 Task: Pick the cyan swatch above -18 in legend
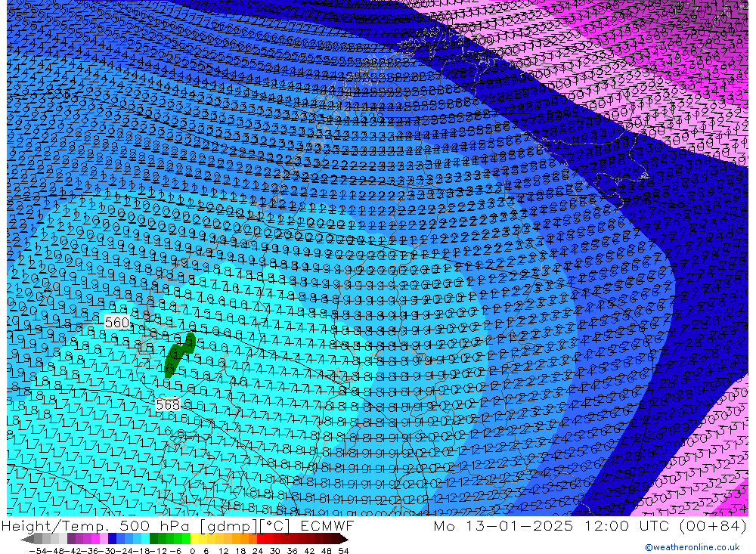[145, 539]
